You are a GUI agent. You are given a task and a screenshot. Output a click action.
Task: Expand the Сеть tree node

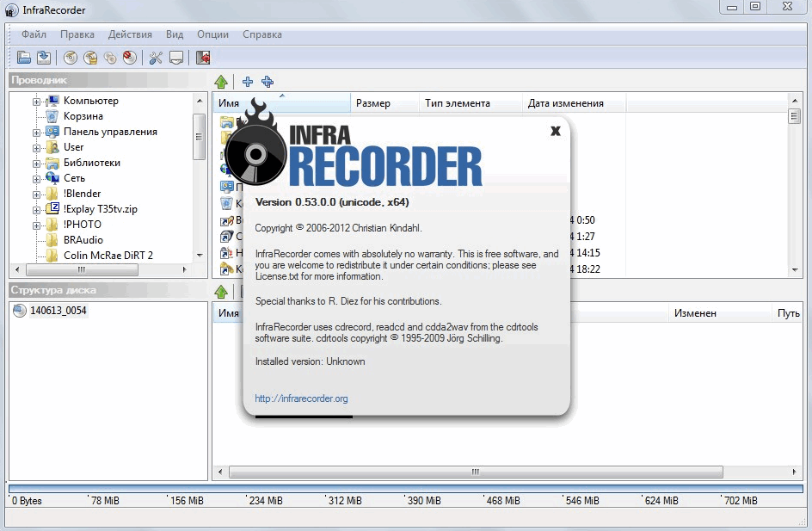pyautogui.click(x=36, y=179)
